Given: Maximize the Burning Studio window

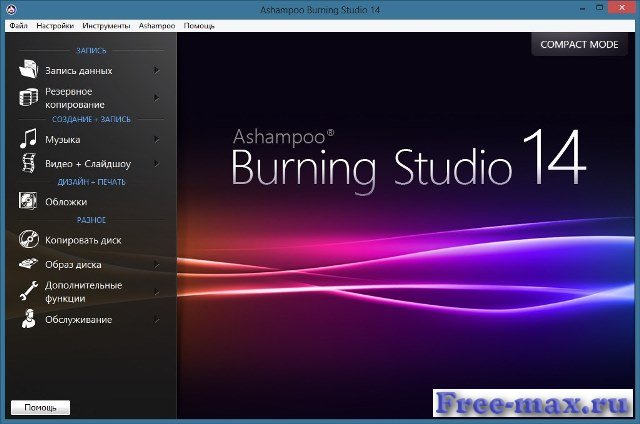Looking at the screenshot, I should pos(600,8).
